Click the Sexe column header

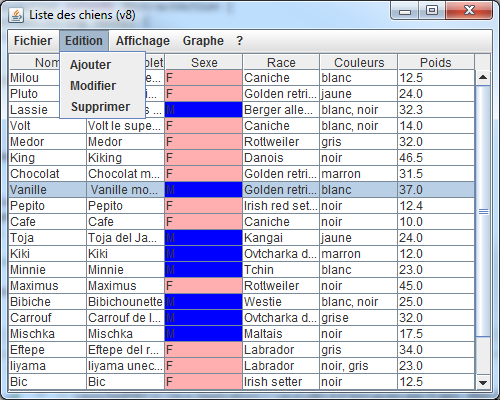(x=204, y=62)
